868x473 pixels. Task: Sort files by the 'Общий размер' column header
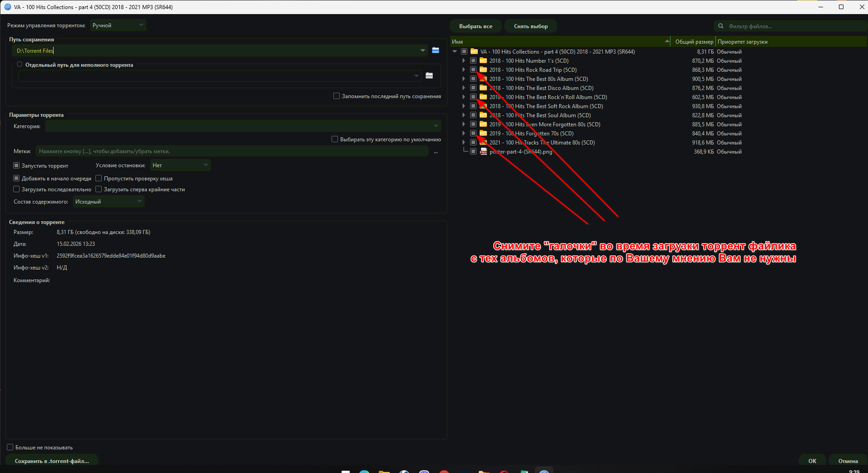tap(694, 42)
